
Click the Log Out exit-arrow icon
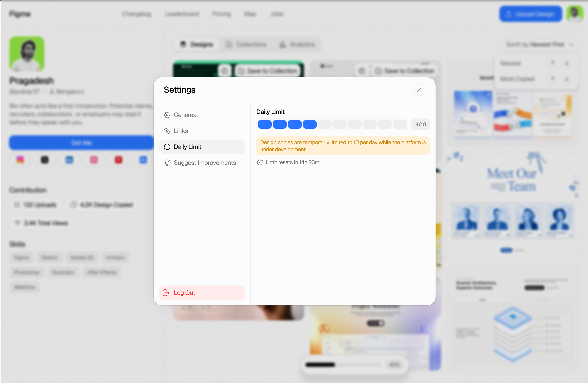click(x=166, y=293)
